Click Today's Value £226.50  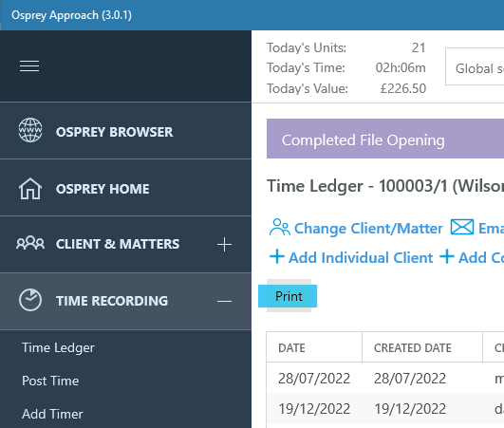(403, 88)
